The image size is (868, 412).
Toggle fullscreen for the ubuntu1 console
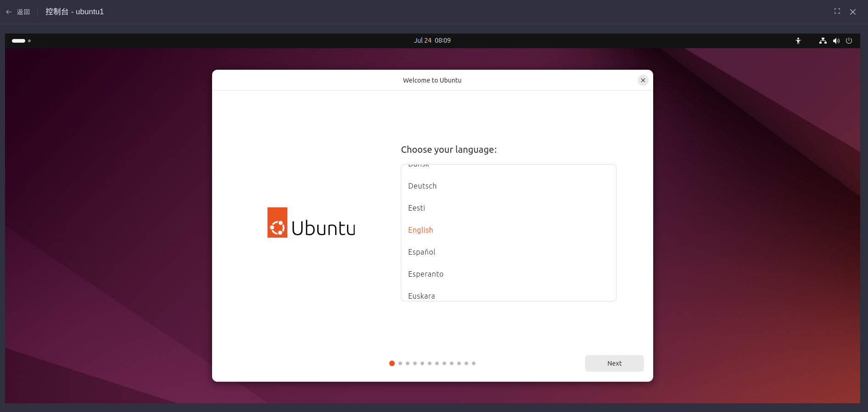[x=837, y=11]
